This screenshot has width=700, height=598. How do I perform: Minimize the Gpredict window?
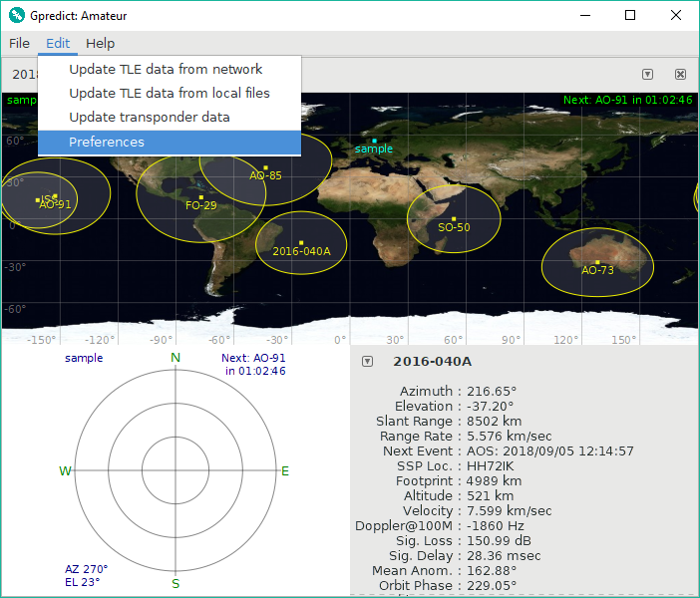point(585,16)
